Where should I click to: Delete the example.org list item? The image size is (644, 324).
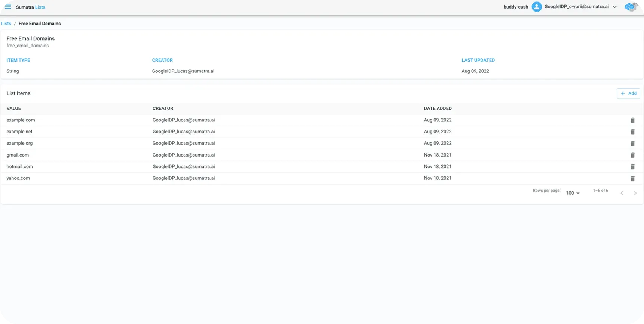pyautogui.click(x=632, y=144)
